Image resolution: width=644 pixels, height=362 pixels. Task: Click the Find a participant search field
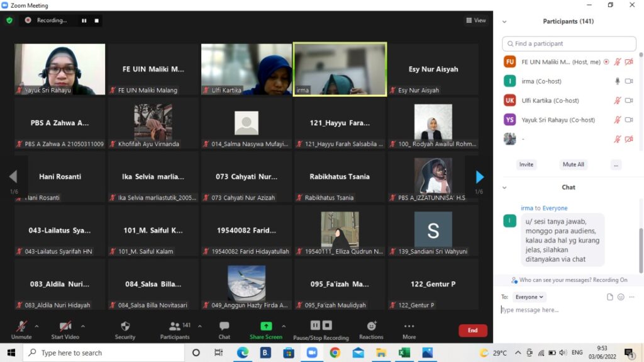click(569, 43)
